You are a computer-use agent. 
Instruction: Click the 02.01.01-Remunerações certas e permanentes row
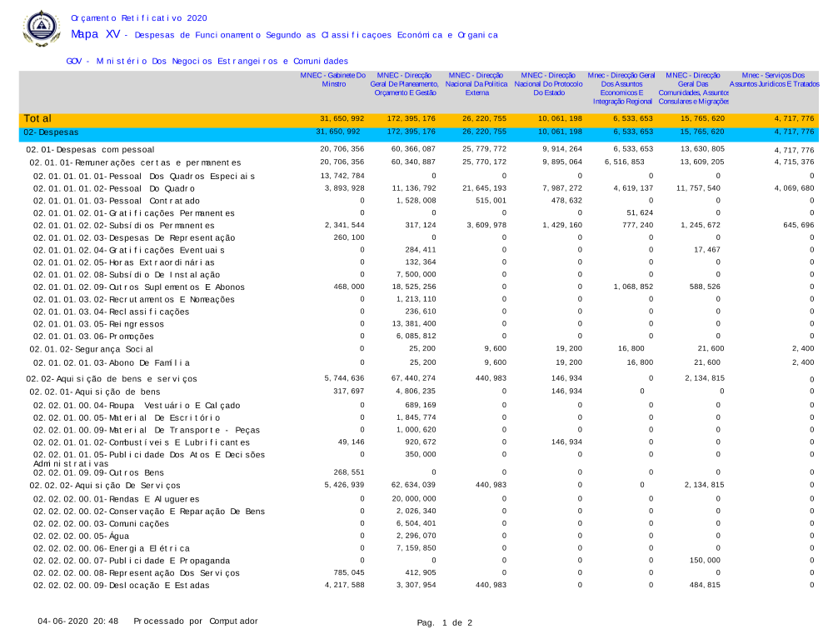click(135, 162)
